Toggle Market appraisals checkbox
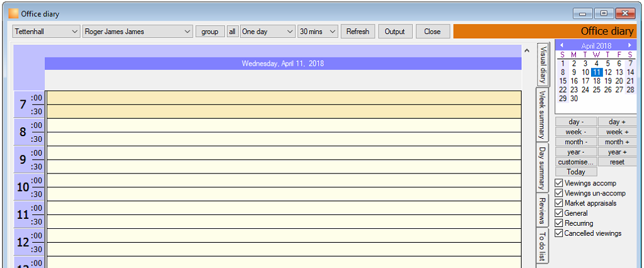Screen dimensions: 644x268 [x=558, y=203]
